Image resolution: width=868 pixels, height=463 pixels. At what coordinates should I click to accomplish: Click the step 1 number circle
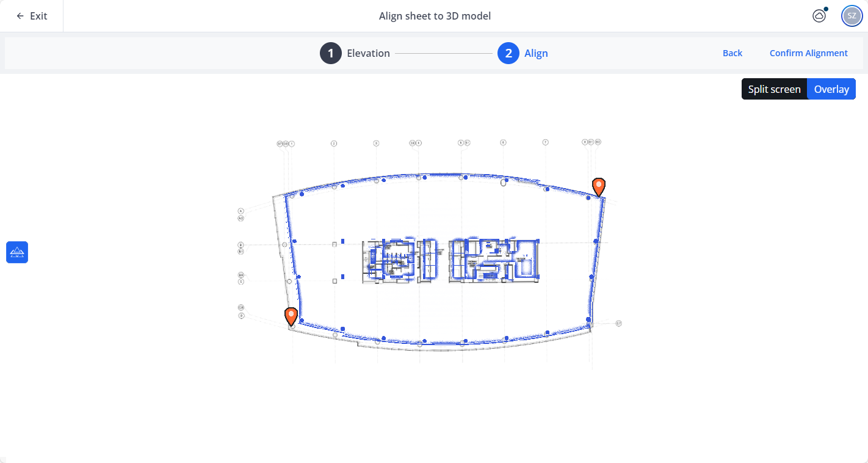331,53
